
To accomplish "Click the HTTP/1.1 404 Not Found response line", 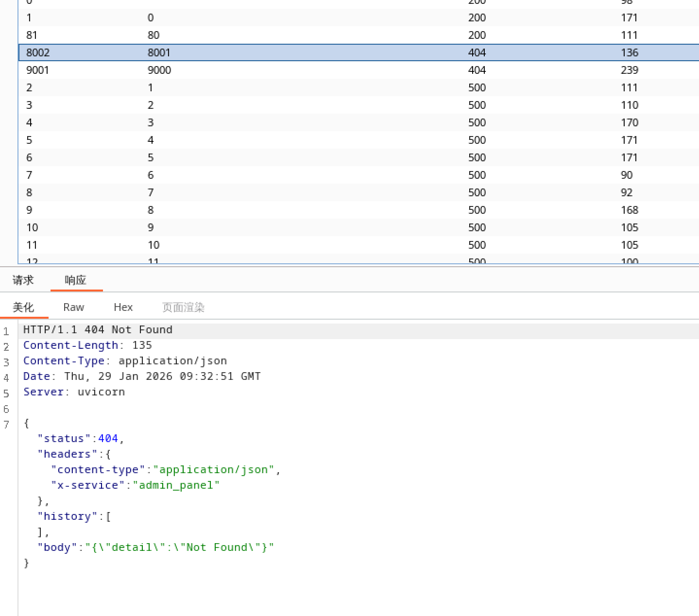I will point(98,329).
